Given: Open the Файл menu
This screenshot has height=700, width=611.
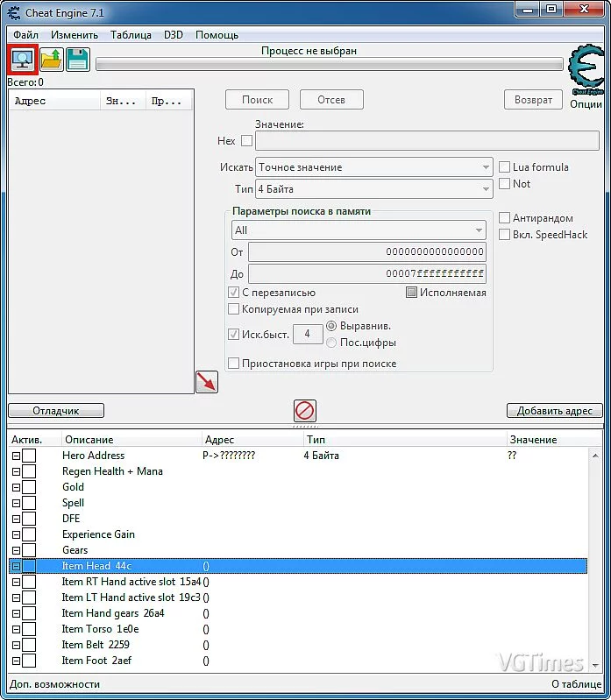Looking at the screenshot, I should [x=25, y=35].
